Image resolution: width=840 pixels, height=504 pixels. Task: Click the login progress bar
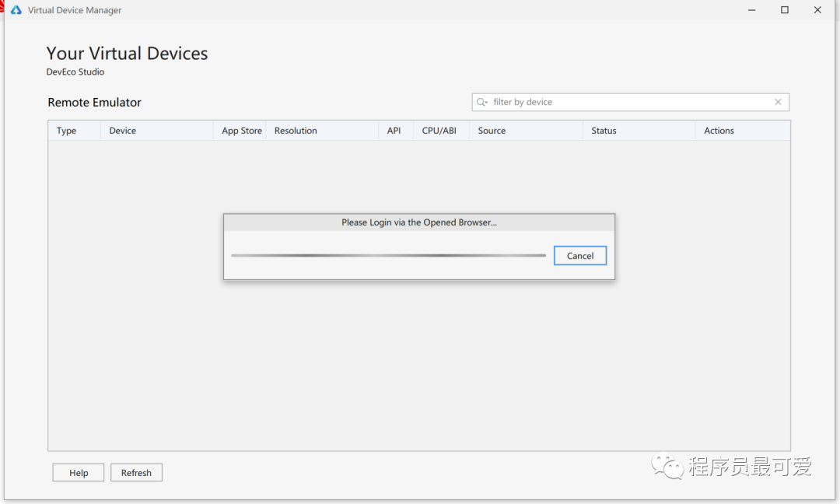388,255
